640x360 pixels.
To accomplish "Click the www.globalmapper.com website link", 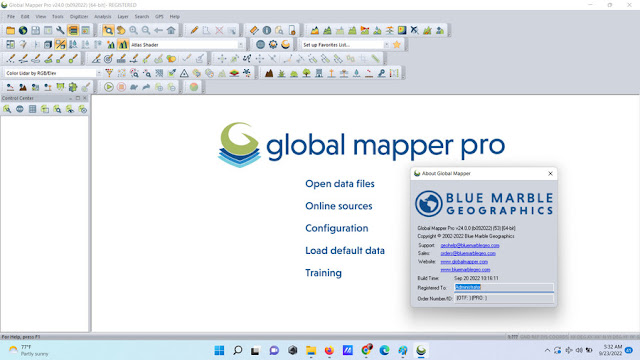I will coord(464,262).
